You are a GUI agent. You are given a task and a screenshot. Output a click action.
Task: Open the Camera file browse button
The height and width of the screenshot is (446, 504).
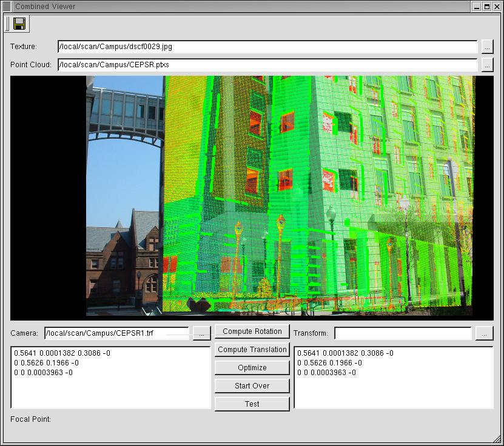[201, 333]
